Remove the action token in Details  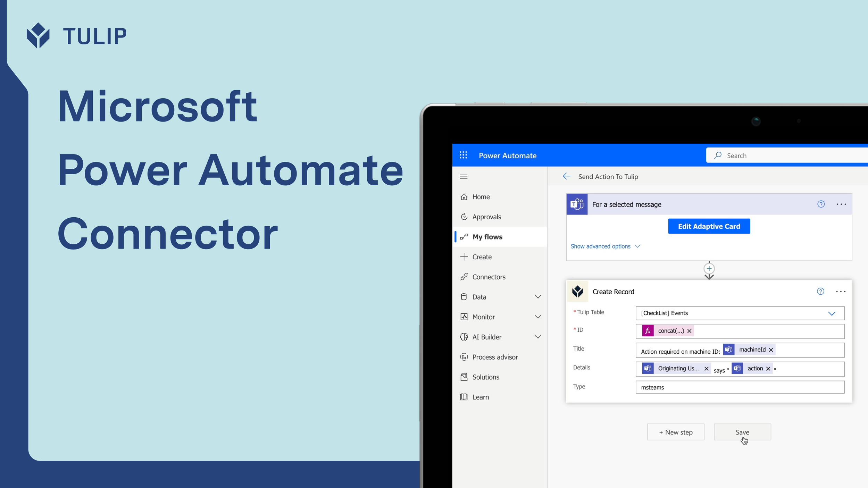pos(768,369)
